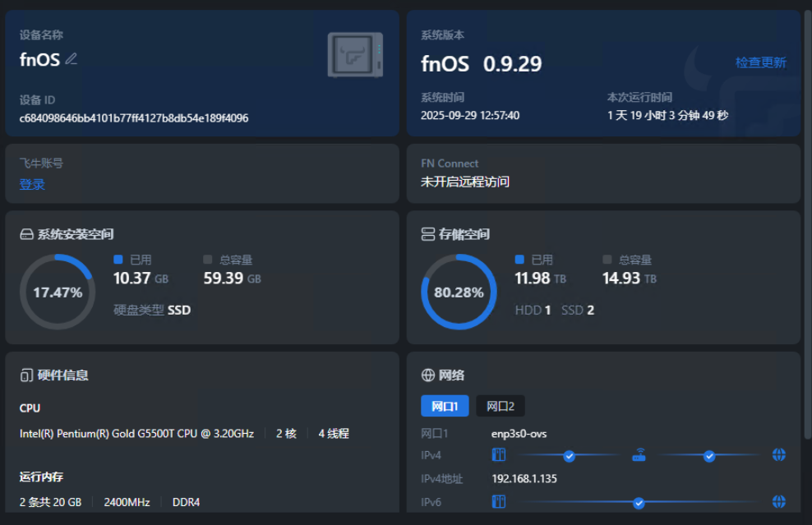The height and width of the screenshot is (525, 812).
Task: Click system time 2025-09-29 12:57:40
Action: [470, 116]
